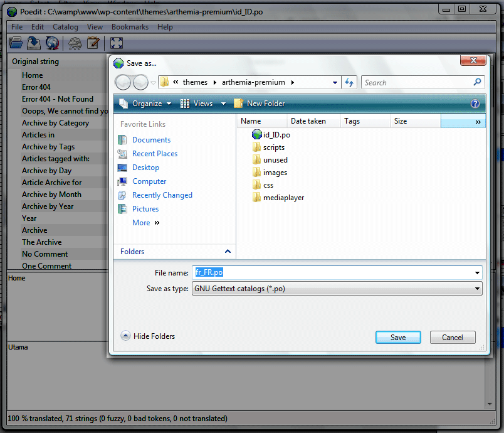This screenshot has width=504, height=433.
Task: Open the Bookmarks menu
Action: tap(130, 27)
